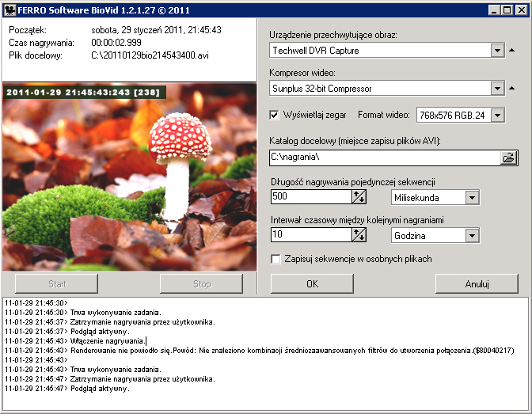Viewport: 532px width, 414px height.
Task: Click the arrow next to the video compressor dropdown
Action: tap(512, 88)
